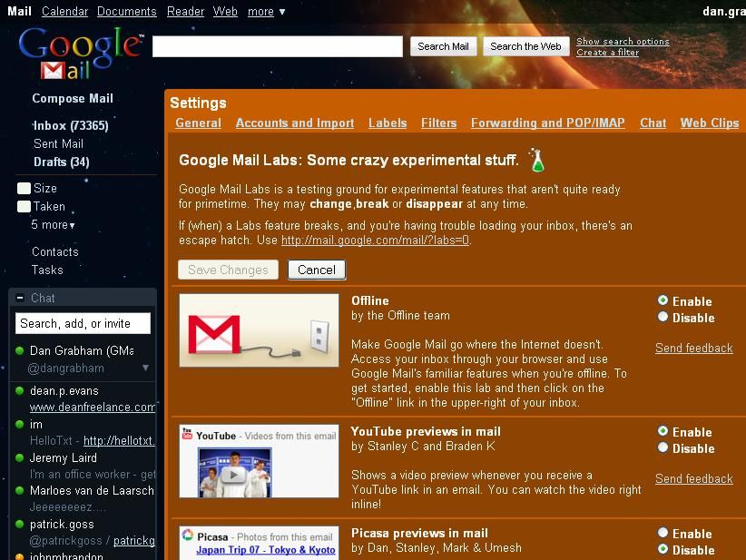
Task: Open the patrickg link in chat list
Action: point(134,541)
